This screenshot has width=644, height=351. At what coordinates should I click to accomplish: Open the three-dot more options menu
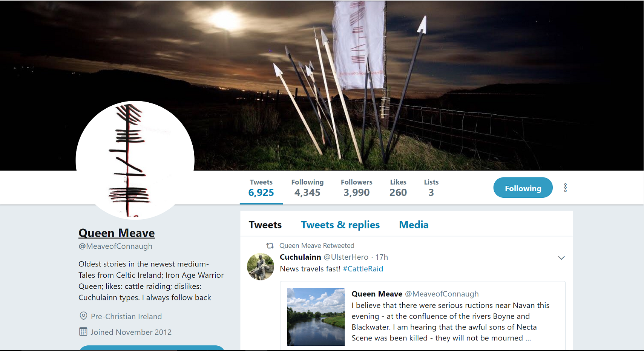pyautogui.click(x=565, y=188)
